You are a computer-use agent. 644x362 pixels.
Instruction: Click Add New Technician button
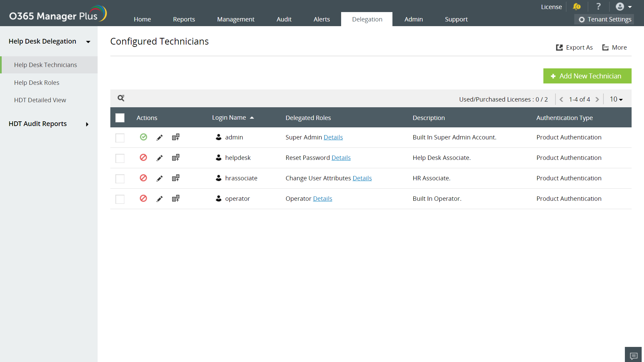(587, 76)
